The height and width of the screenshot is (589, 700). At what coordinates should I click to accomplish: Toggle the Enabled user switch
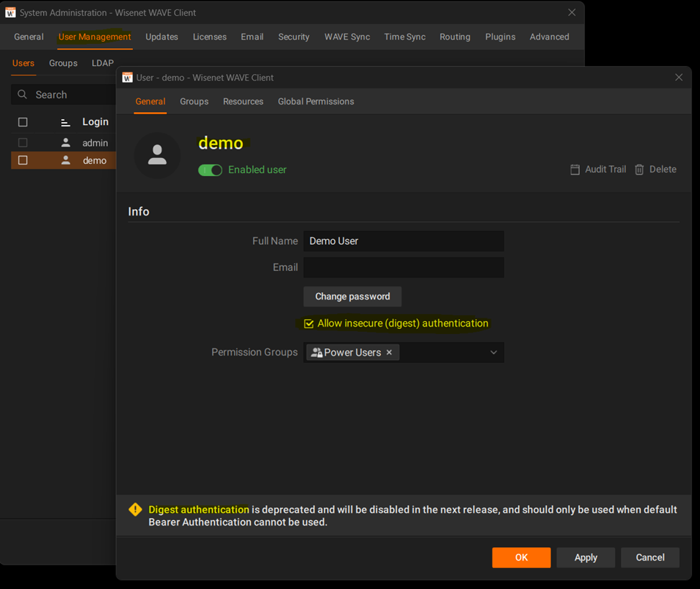pos(211,170)
